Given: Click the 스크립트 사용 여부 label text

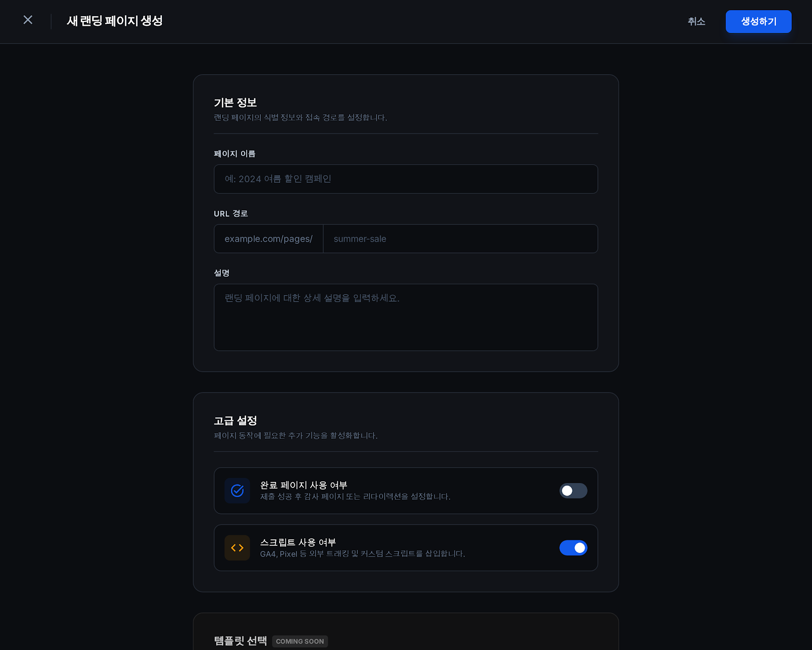Looking at the screenshot, I should click(298, 542).
